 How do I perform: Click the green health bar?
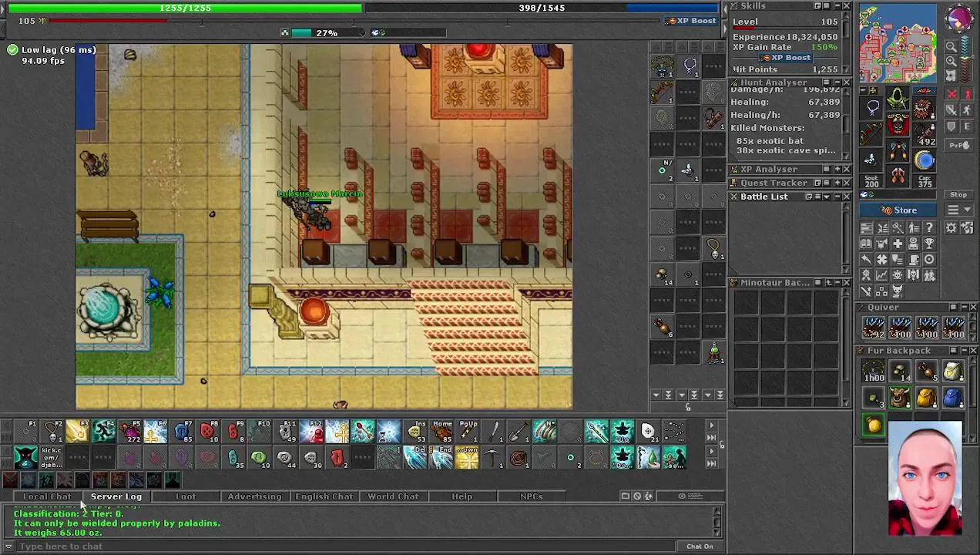185,8
